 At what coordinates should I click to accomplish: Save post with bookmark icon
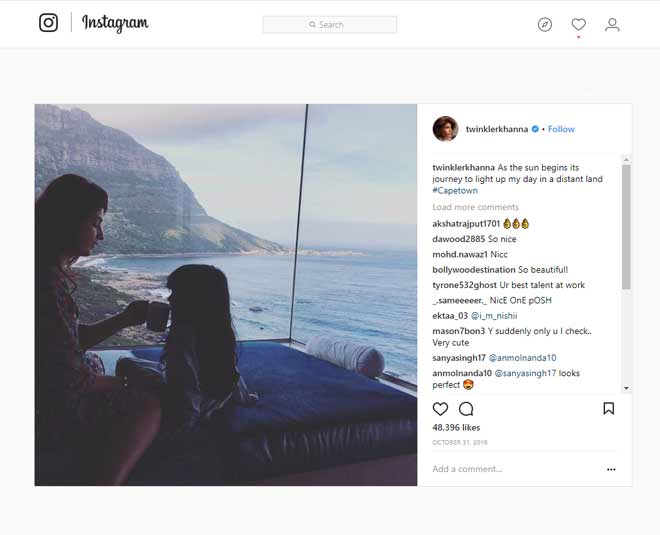click(x=608, y=409)
